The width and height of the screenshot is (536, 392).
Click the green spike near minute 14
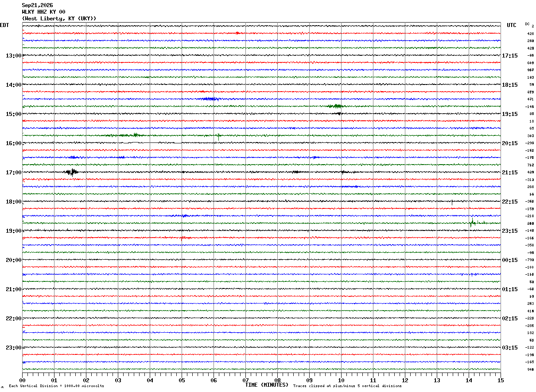click(473, 222)
